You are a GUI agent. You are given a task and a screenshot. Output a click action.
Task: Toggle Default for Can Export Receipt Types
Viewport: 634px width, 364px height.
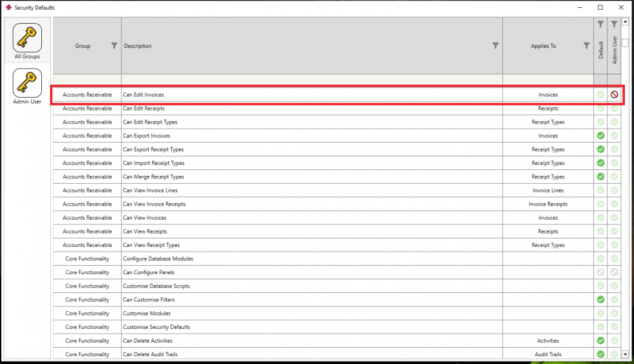pos(601,149)
